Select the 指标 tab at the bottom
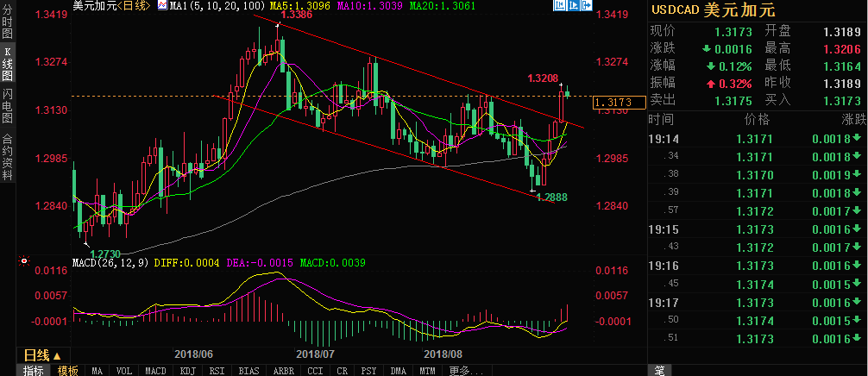 click(x=35, y=371)
